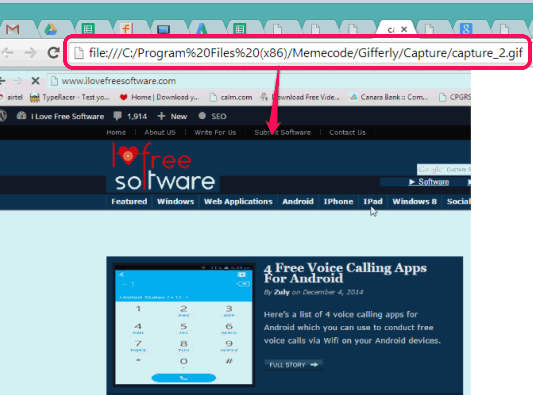Click author name Zuly

(282, 292)
